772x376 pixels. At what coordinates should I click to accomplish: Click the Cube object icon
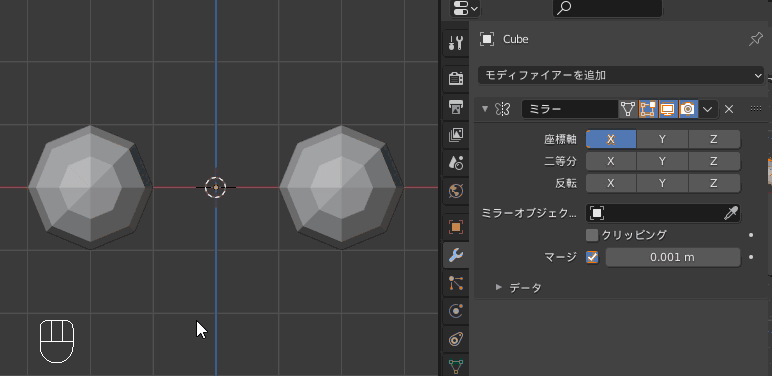(487, 39)
